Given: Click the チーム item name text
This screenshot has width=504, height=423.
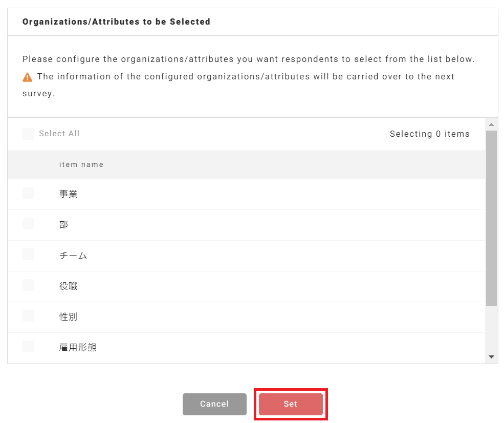Looking at the screenshot, I should click(73, 256).
